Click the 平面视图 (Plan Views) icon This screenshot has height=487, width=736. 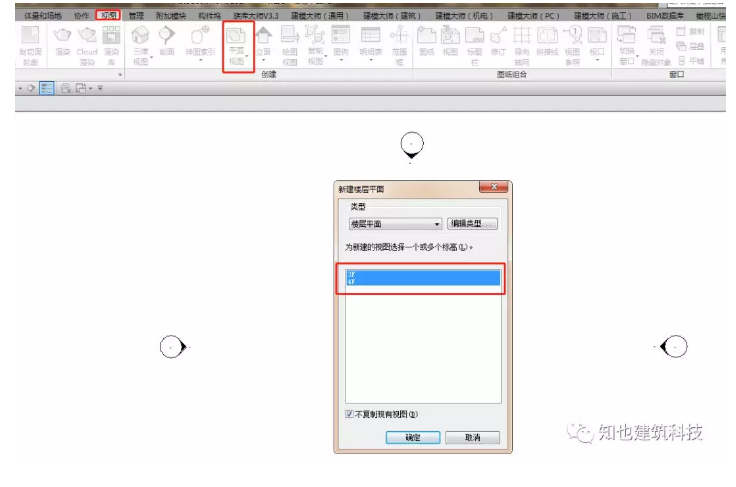point(236,35)
